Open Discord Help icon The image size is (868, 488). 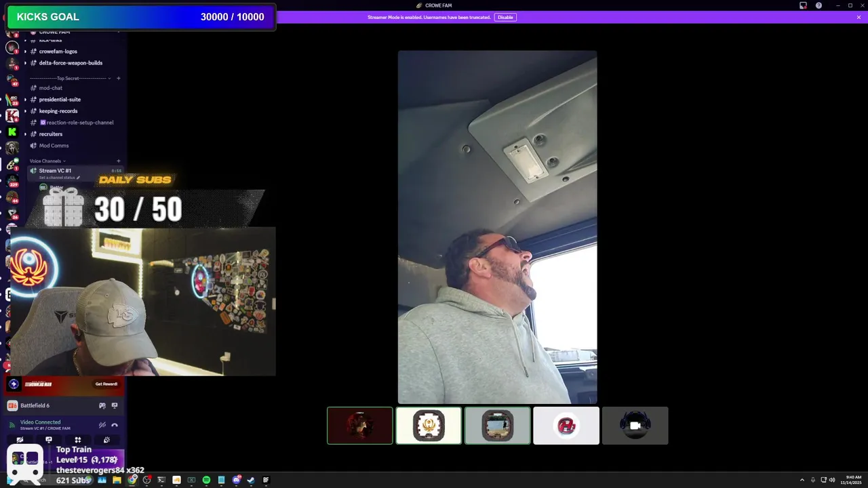pyautogui.click(x=818, y=5)
